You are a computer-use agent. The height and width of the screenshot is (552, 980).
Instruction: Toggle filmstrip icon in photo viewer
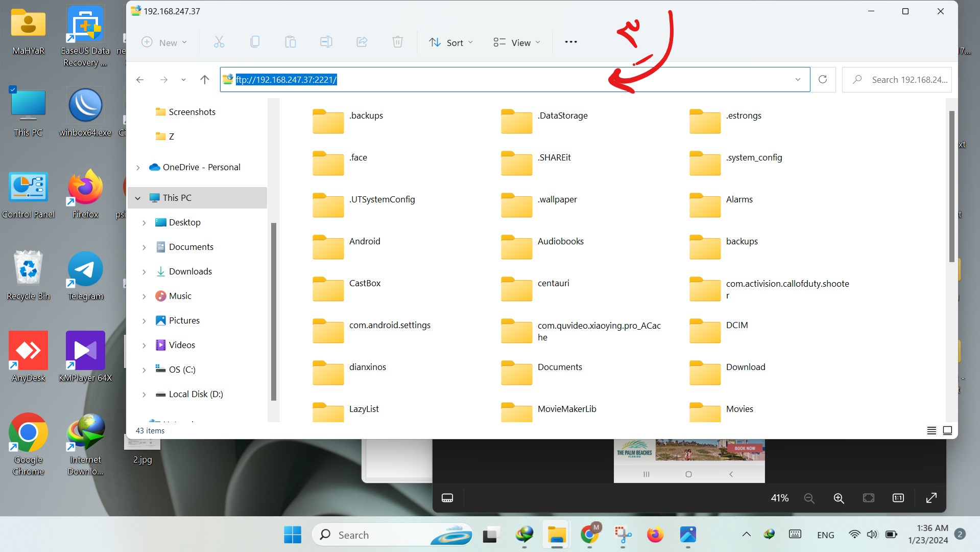447,498
